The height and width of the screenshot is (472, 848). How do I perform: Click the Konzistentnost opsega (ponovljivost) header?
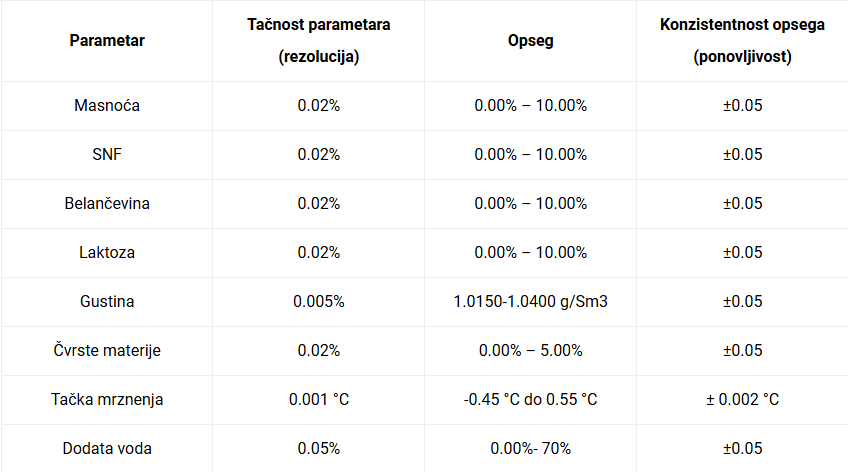[x=742, y=41]
